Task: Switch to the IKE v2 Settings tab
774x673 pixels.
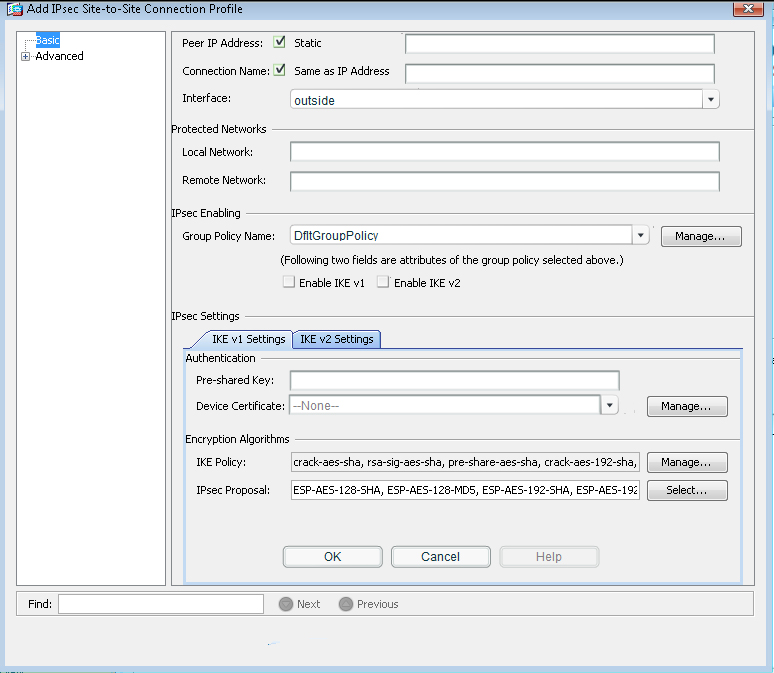Action: (336, 339)
